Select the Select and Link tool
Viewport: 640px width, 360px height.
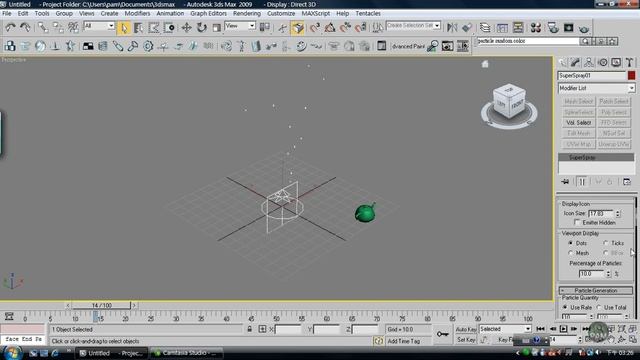[x=42, y=28]
